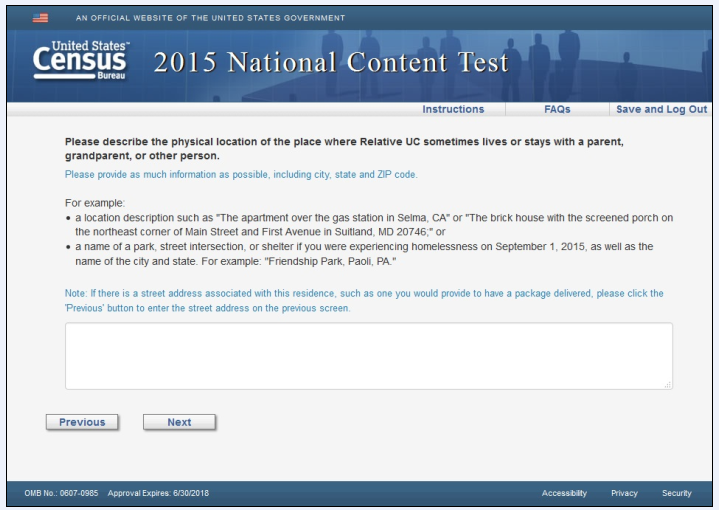Click the United States Census Bureau logo
Image resolution: width=719 pixels, height=510 pixels.
coord(83,63)
